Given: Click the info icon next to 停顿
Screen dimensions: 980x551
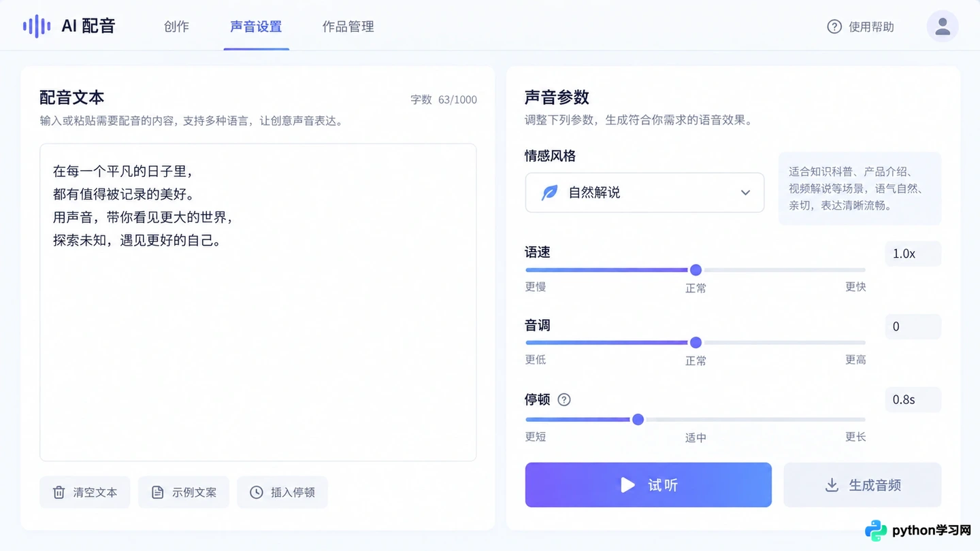Looking at the screenshot, I should point(564,399).
